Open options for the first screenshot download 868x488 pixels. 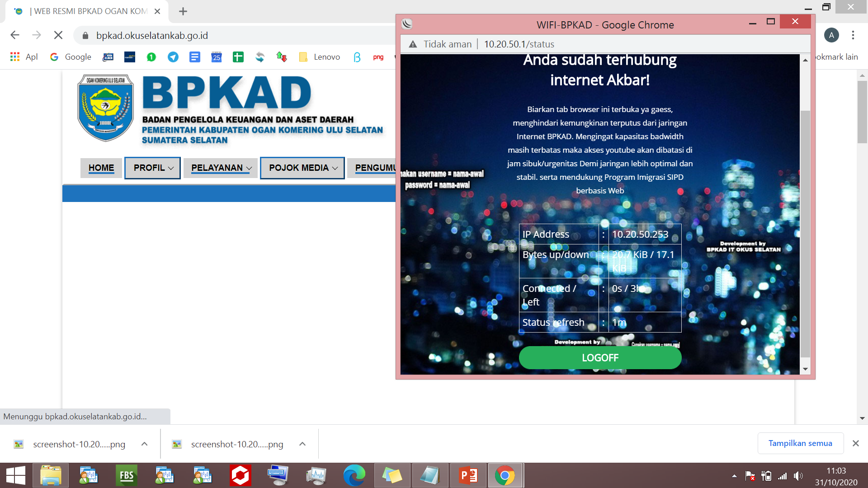(144, 444)
